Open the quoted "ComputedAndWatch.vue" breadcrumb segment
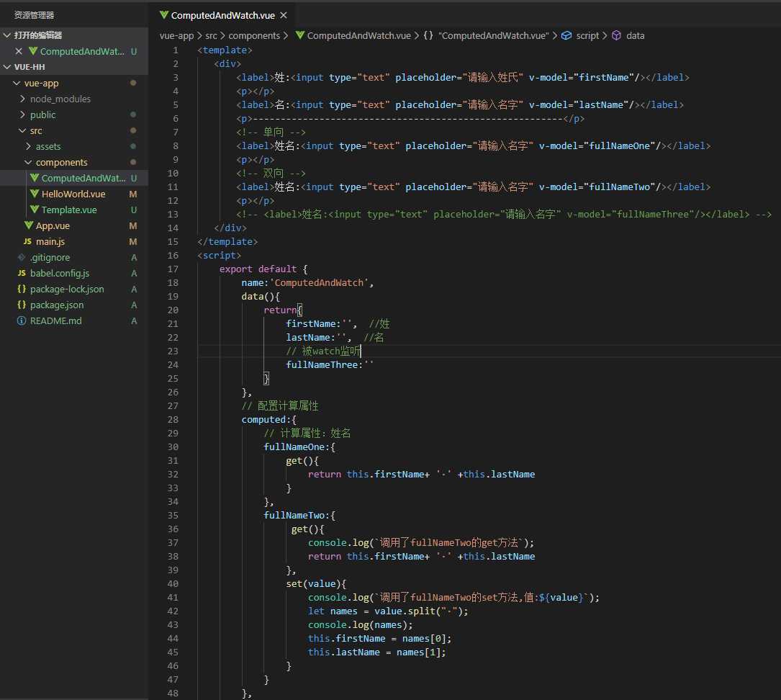 point(493,35)
